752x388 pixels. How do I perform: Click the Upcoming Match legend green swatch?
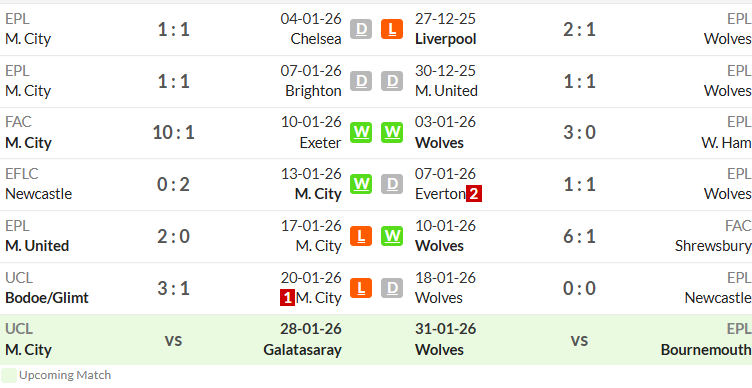(x=9, y=376)
